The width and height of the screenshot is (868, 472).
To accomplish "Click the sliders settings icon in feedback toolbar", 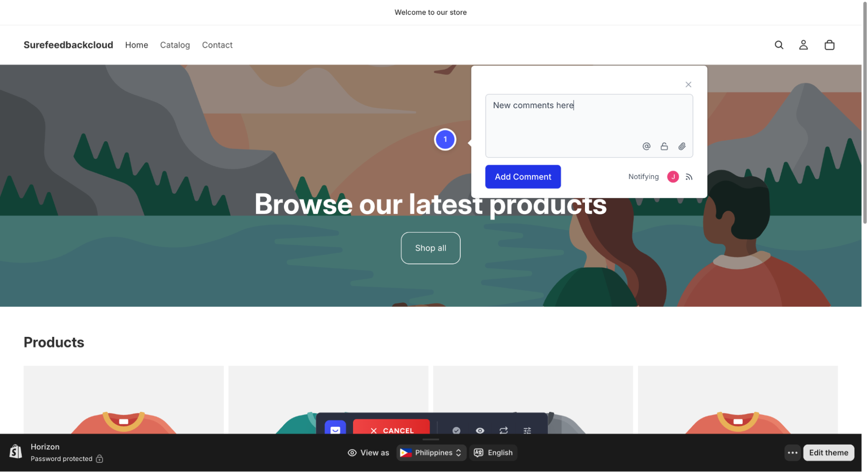I will click(x=527, y=430).
